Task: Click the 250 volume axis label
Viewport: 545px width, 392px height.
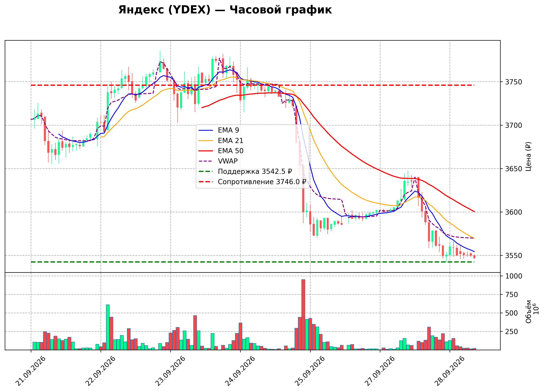Action: click(x=511, y=332)
